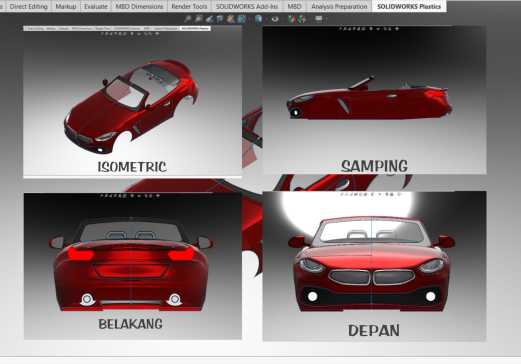
Task: Click the Edit Appearance icon
Action: 292,19
